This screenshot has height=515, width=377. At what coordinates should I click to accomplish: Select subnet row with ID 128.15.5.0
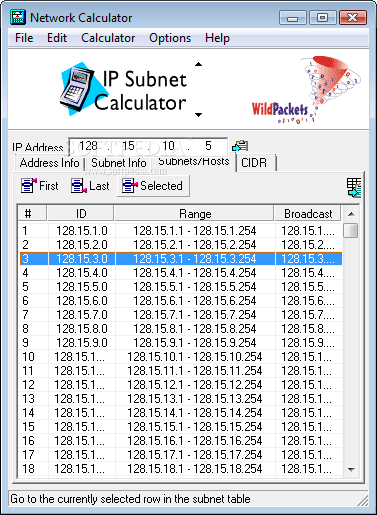click(181, 287)
